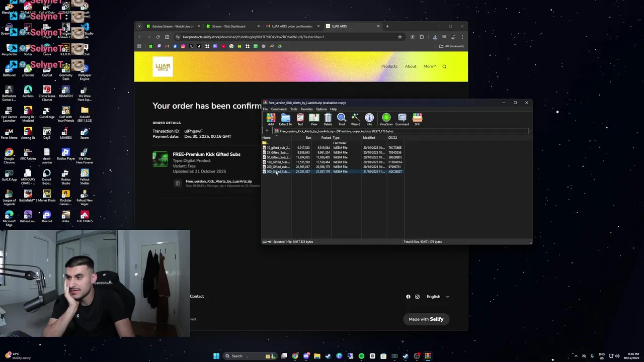Image resolution: width=644 pixels, height=362 pixels.
Task: Open the All Bookmarks folder
Action: pos(451,46)
